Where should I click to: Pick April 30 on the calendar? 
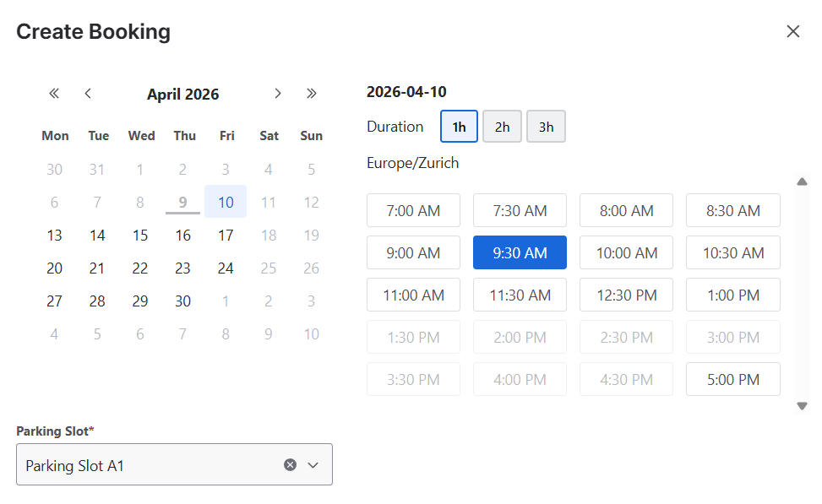pyautogui.click(x=182, y=301)
